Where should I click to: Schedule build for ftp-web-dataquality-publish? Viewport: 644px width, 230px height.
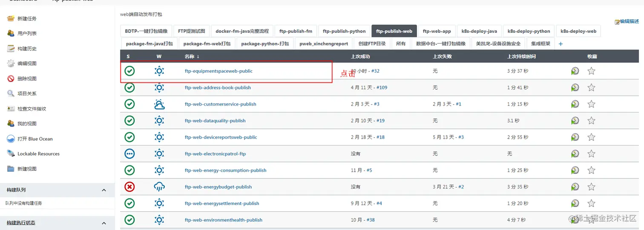click(575, 121)
